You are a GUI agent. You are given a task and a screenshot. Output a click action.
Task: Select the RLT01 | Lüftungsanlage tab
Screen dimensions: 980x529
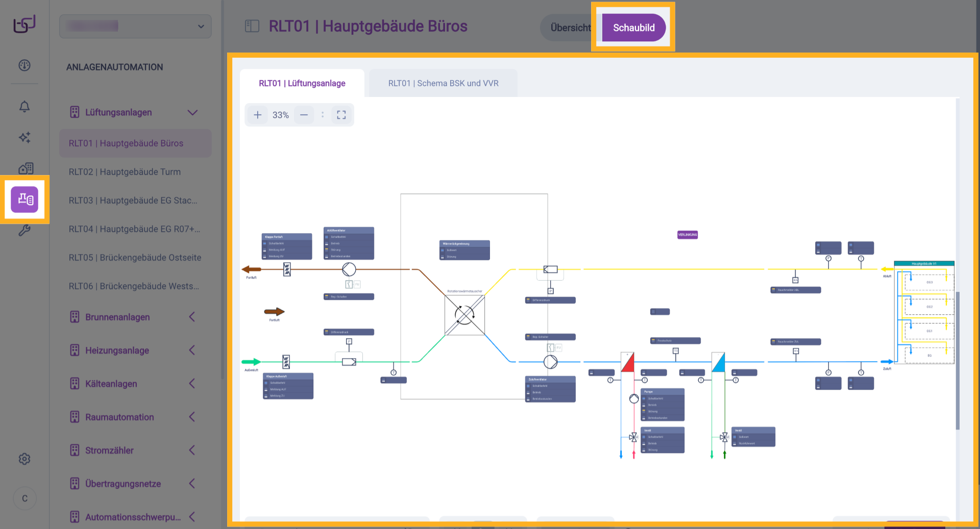[x=302, y=83]
